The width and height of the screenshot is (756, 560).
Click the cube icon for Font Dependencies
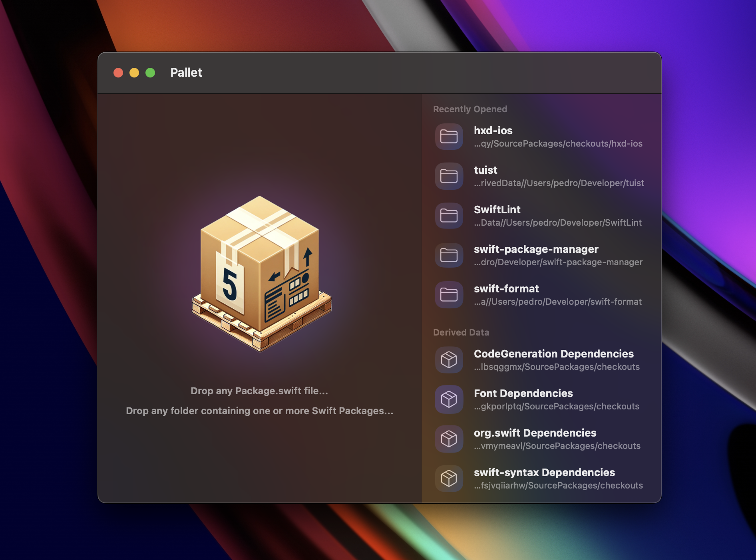coord(449,399)
